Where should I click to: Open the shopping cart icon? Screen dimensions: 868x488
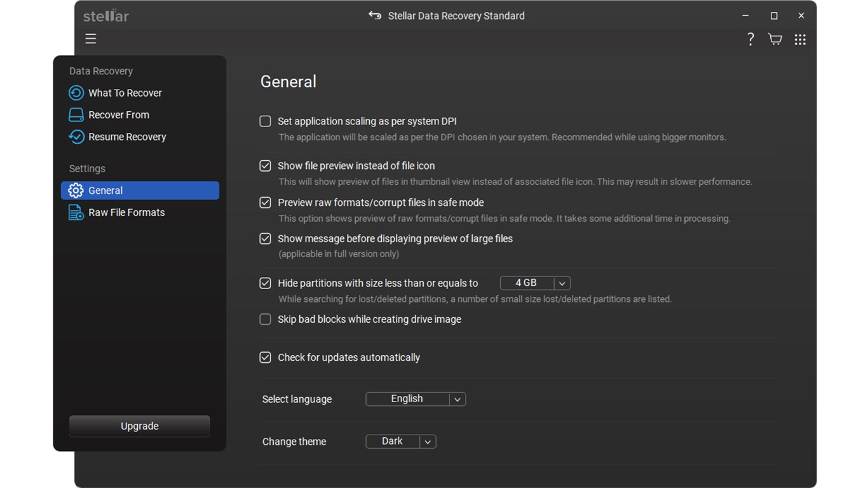[x=775, y=39]
